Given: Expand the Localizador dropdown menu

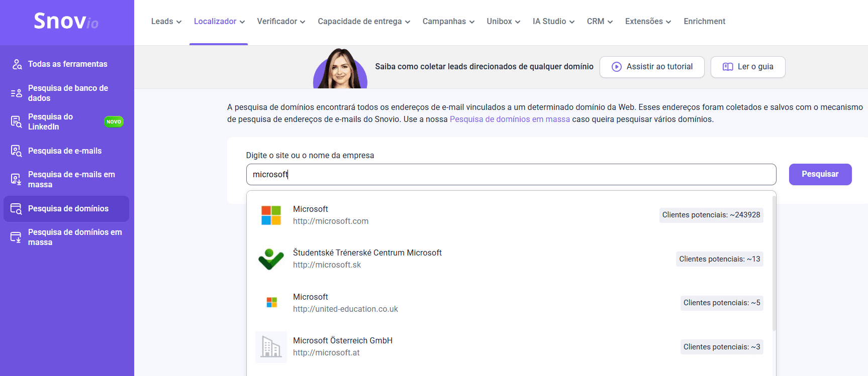Looking at the screenshot, I should click(220, 22).
